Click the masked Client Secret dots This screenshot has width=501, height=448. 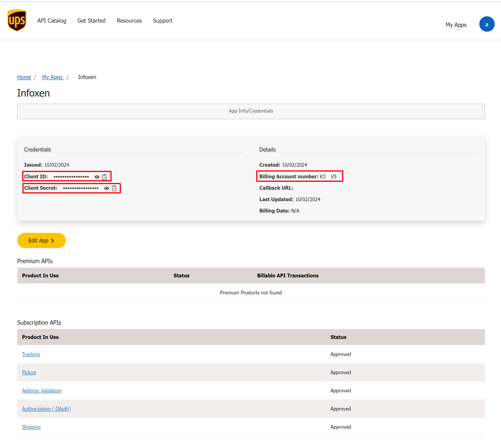(x=81, y=189)
